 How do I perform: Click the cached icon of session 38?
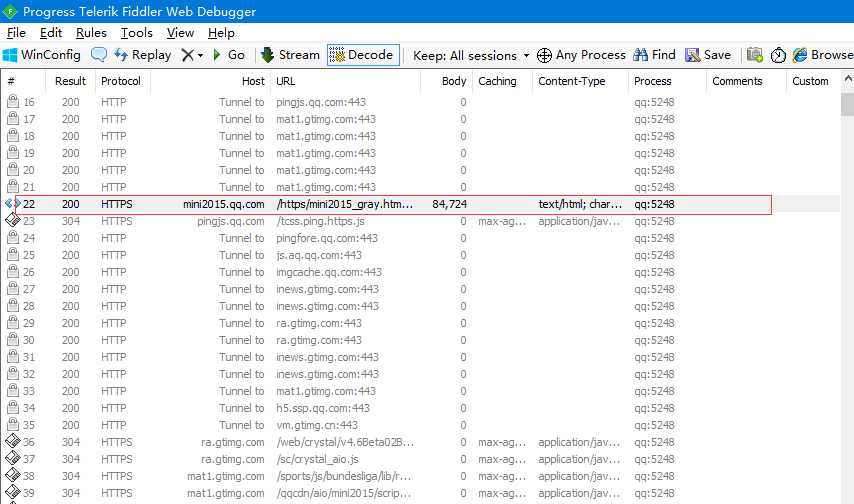pos(13,476)
